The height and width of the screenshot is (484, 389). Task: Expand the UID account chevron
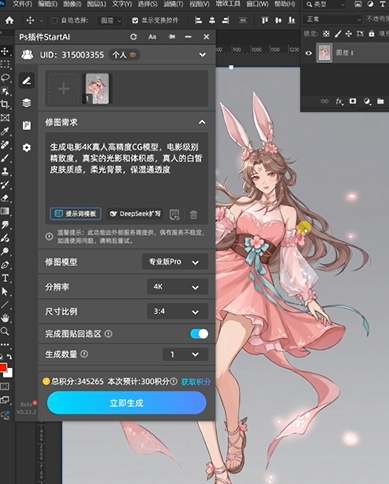(x=202, y=55)
